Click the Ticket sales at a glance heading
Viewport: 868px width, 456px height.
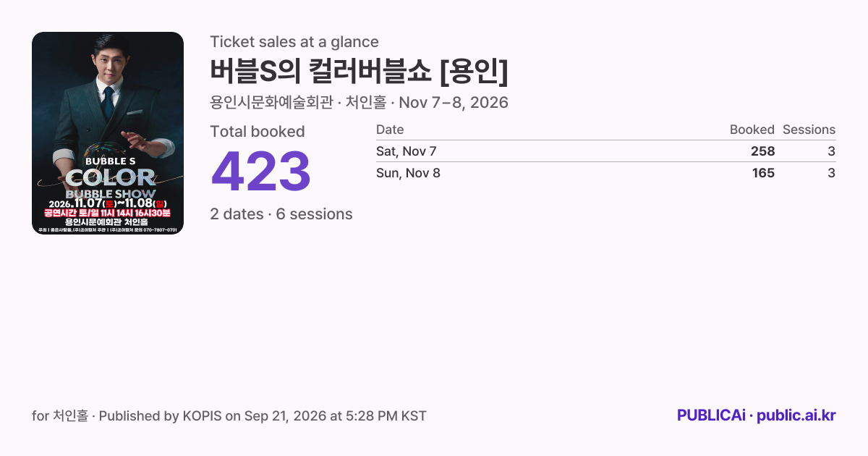(x=294, y=42)
